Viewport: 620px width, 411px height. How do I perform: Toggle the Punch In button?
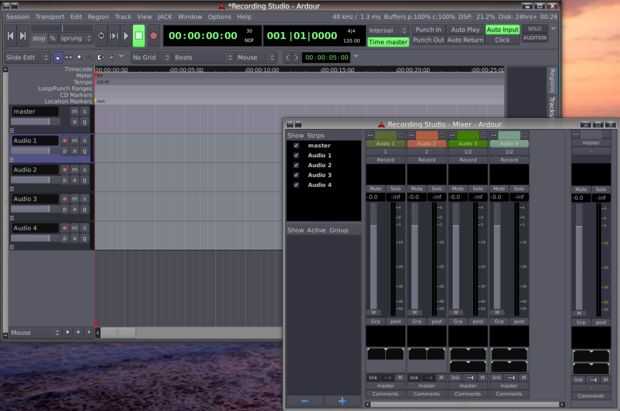(428, 30)
